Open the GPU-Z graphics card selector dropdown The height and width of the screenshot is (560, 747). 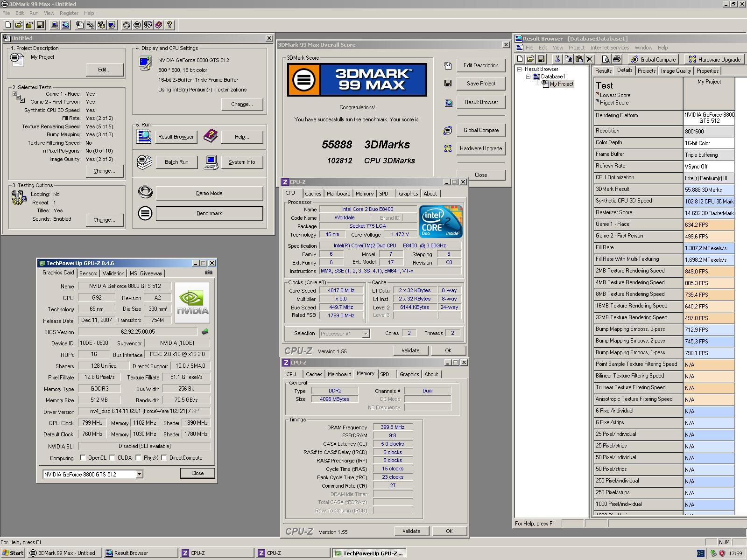(x=139, y=475)
